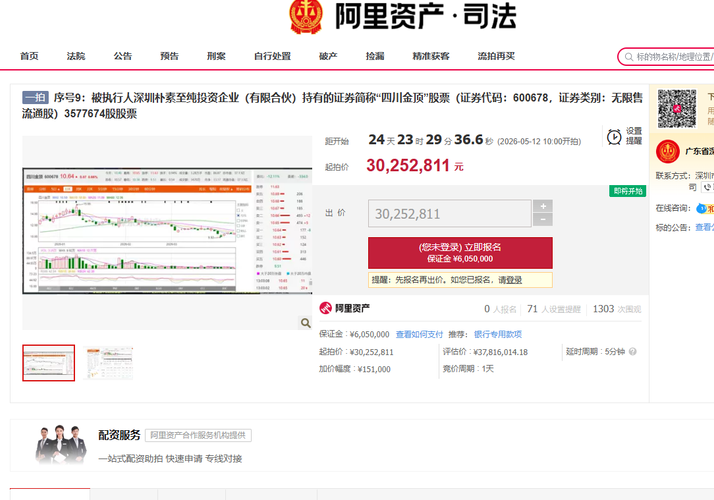The image size is (714, 500).
Task: Click the start price text 30,252,811 元
Action: (415, 166)
